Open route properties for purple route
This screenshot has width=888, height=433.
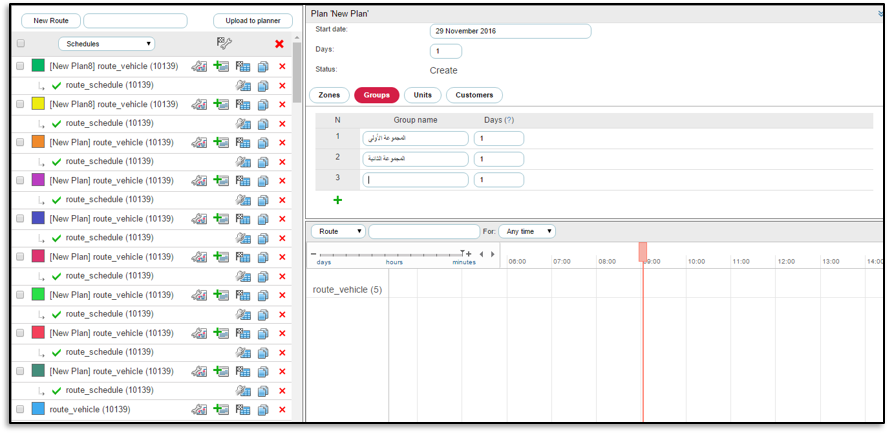[x=243, y=180]
